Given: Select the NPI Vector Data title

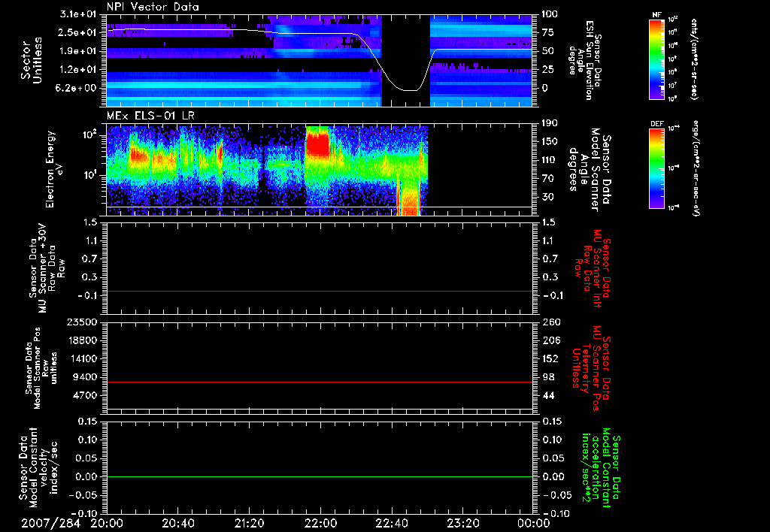Looking at the screenshot, I should 153,7.
